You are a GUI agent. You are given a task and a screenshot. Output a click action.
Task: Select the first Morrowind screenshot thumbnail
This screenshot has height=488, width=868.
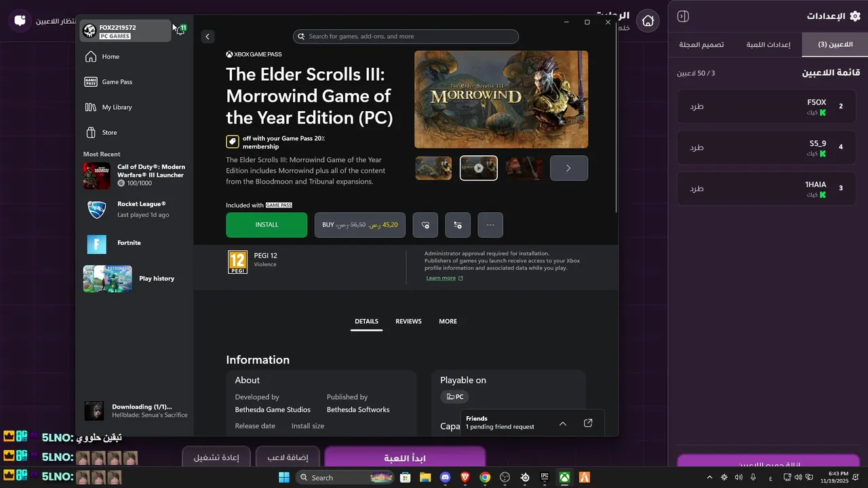[x=433, y=168]
